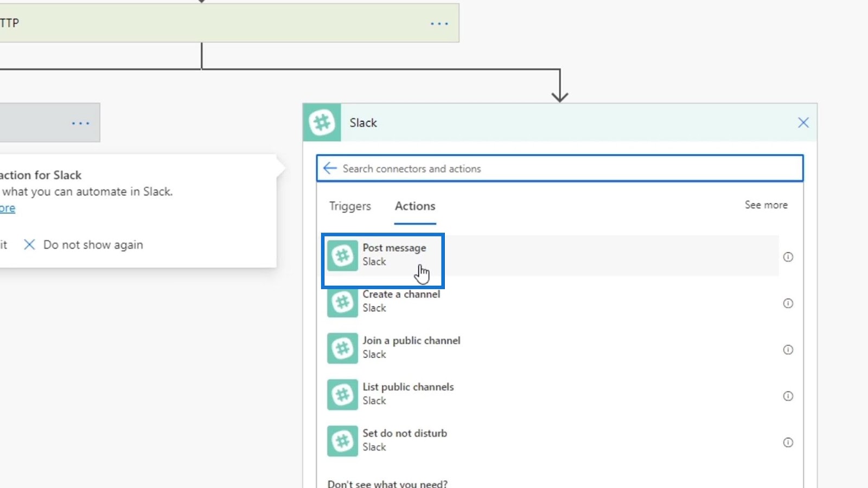868x488 pixels.
Task: Pick the Join a public channel icon
Action: pyautogui.click(x=342, y=348)
